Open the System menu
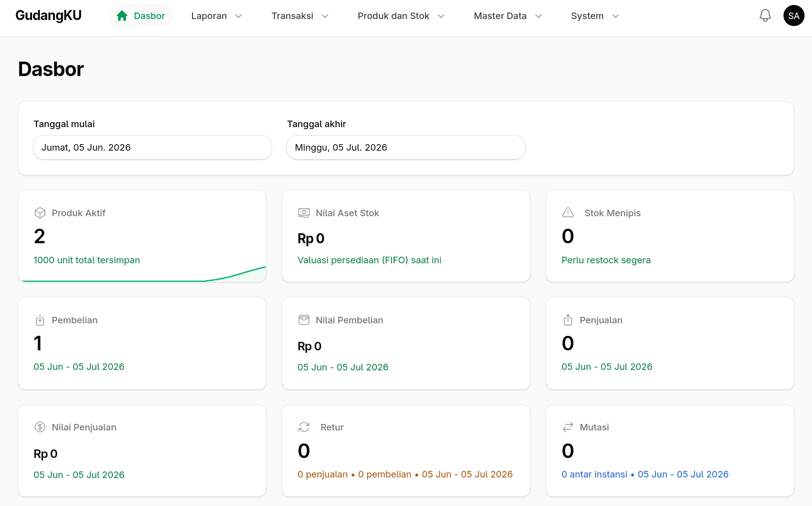Screen dimensions: 812x506 pyautogui.click(x=595, y=16)
